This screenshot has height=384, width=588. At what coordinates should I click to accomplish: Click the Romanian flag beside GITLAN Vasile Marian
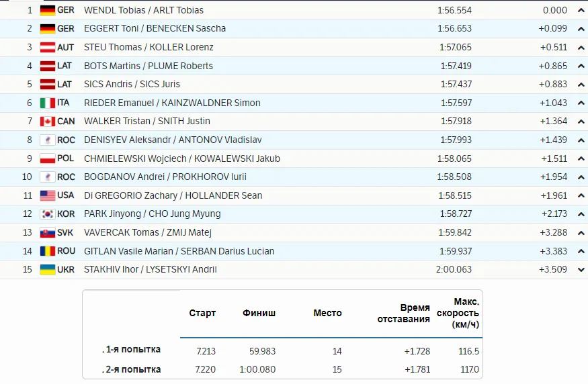pos(47,251)
